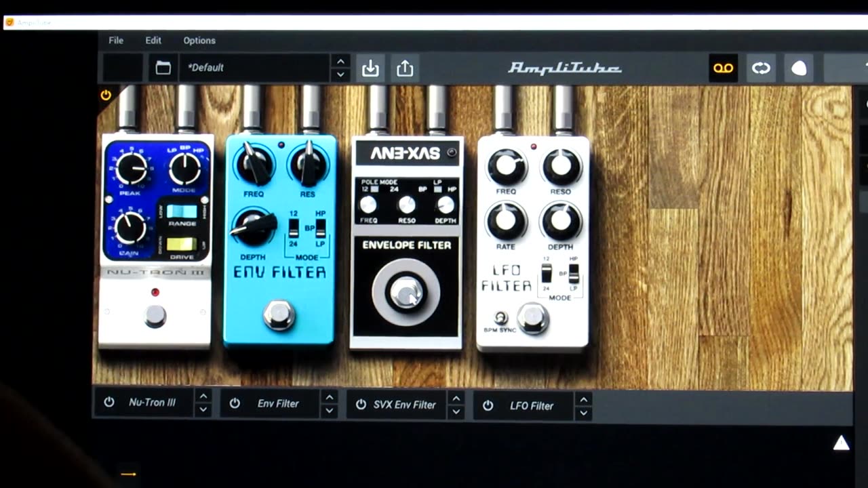Adjust the Nu-Tron III GAIN knob
Screen dimensions: 868x488
pyautogui.click(x=130, y=228)
